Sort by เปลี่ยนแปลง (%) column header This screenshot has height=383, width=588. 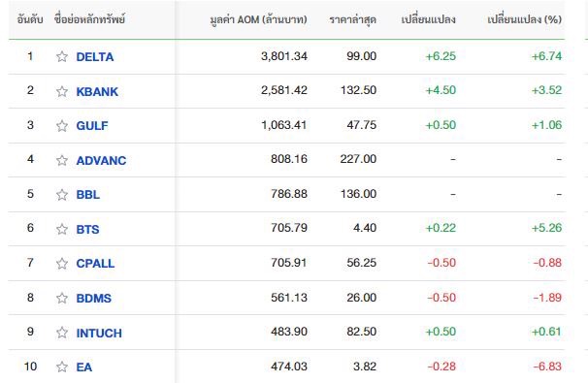click(524, 19)
